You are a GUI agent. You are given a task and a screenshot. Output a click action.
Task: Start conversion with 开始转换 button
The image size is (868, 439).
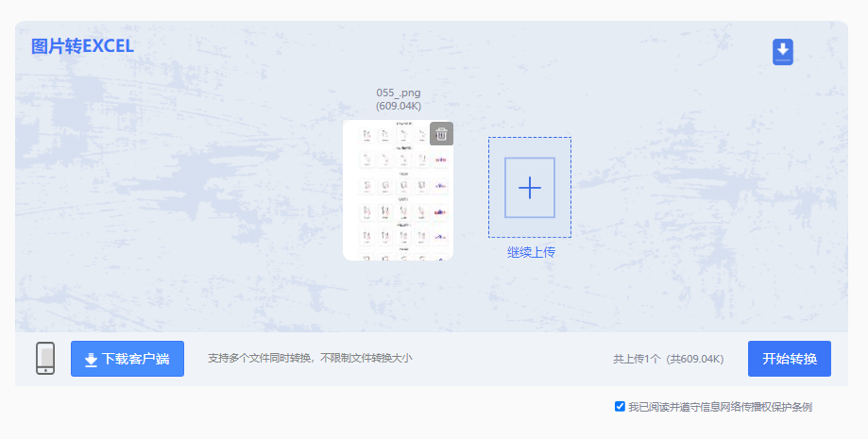click(790, 359)
